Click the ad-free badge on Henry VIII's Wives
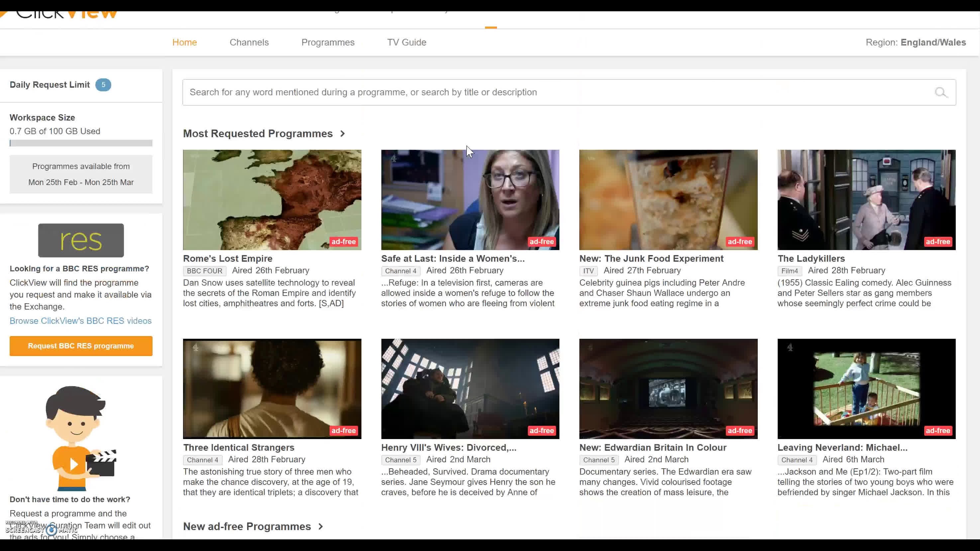This screenshot has height=551, width=980. (542, 431)
